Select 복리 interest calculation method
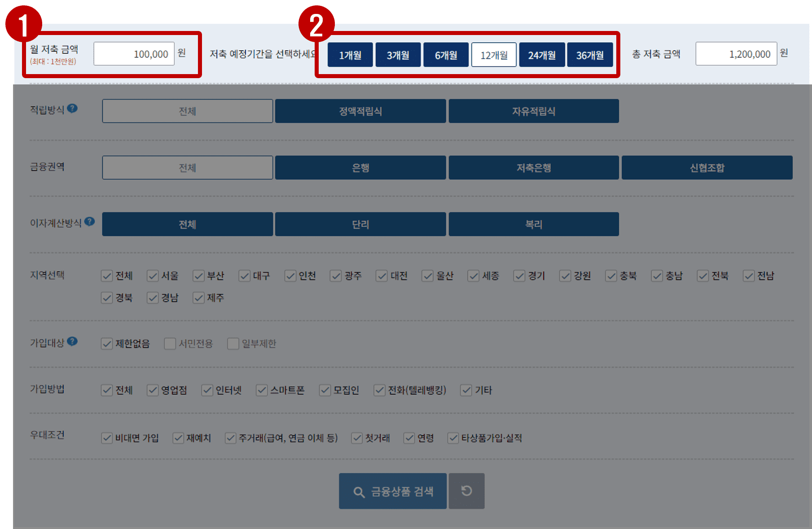Screen dimensions: 812x529 pos(533,224)
